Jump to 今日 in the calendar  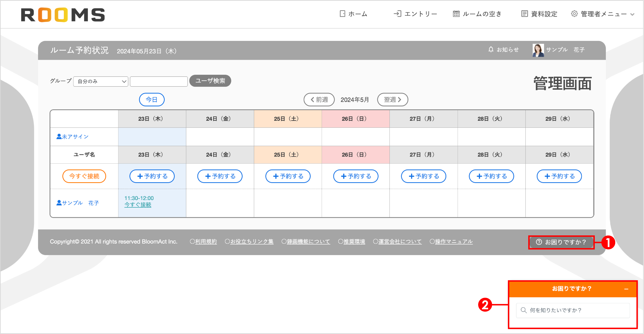tap(152, 100)
